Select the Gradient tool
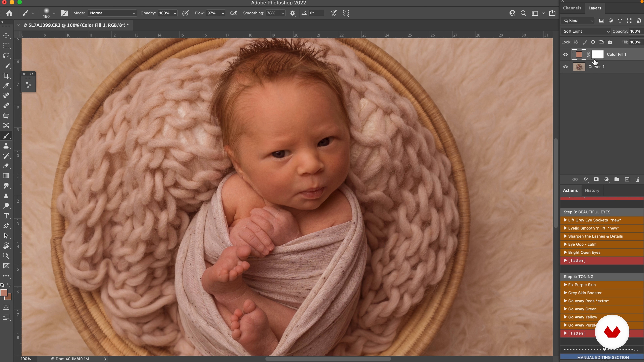The width and height of the screenshot is (644, 362). [x=6, y=176]
